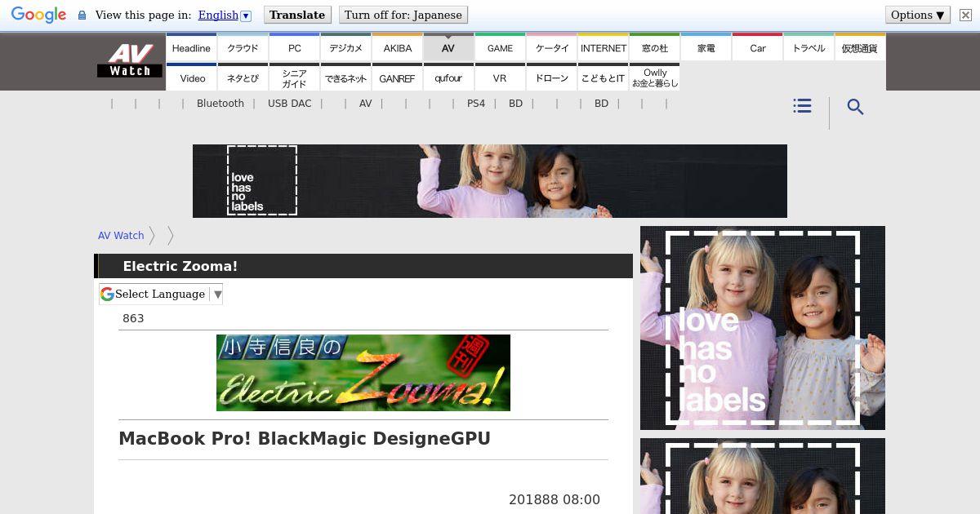Open the Car tab
Image resolution: width=980 pixels, height=514 pixels.
point(758,47)
